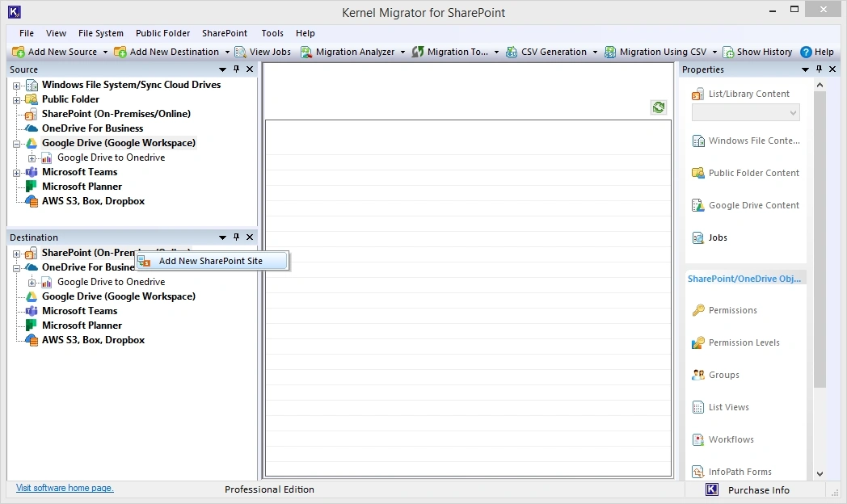The height and width of the screenshot is (504, 847).
Task: Open Groups in the Properties panel
Action: [716, 375]
